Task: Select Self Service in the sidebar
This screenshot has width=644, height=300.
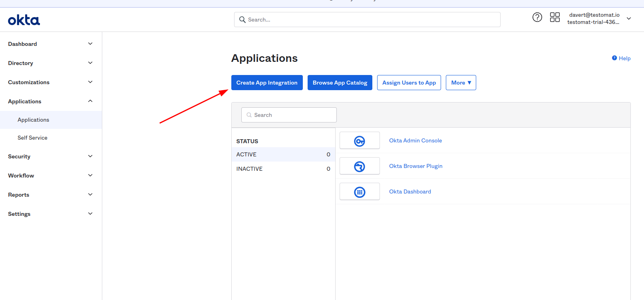Action: [32, 138]
